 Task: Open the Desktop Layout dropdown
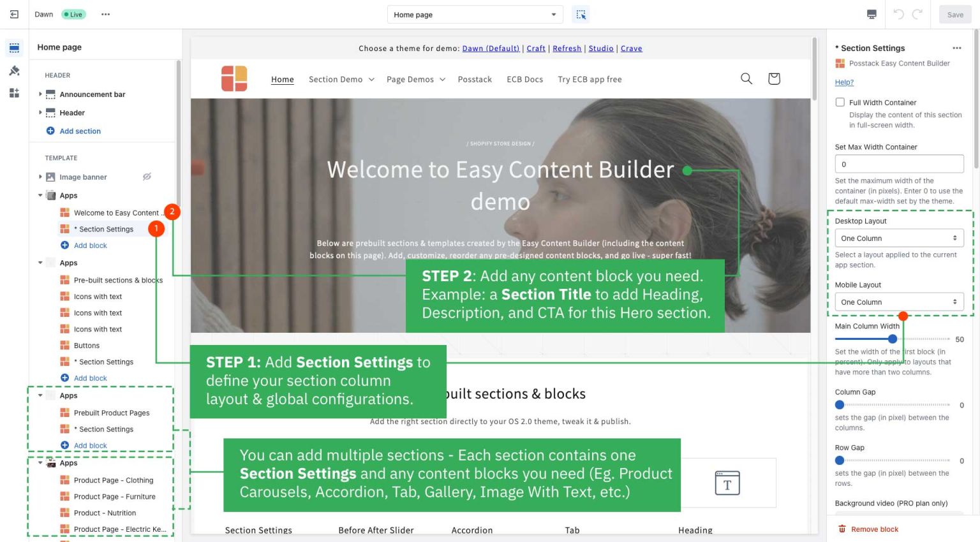point(898,238)
